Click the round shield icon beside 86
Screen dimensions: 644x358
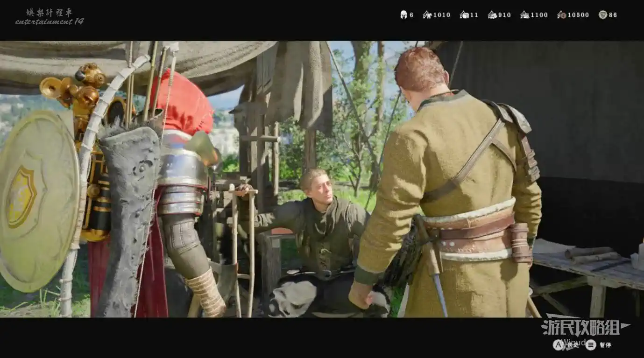pos(602,14)
